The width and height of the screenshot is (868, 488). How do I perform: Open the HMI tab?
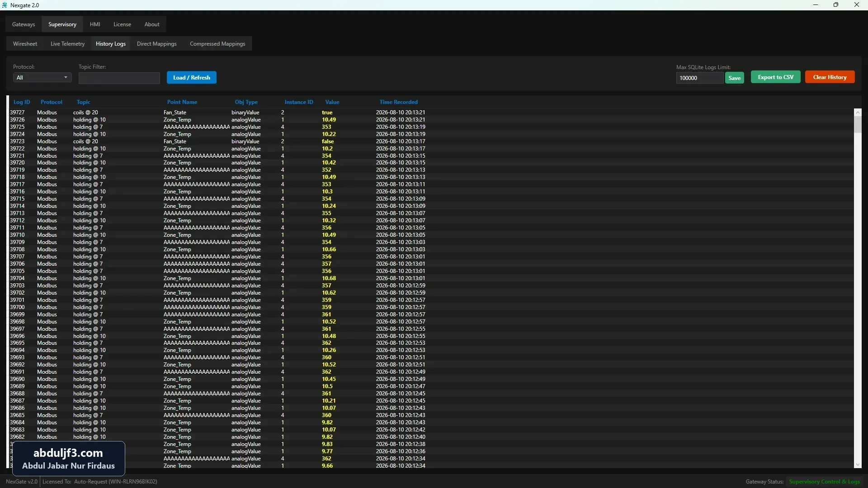[95, 24]
